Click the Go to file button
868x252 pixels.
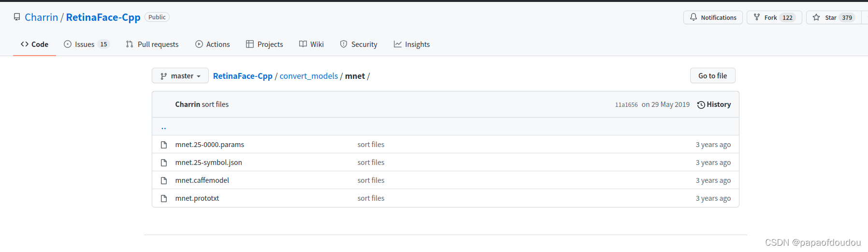click(712, 75)
